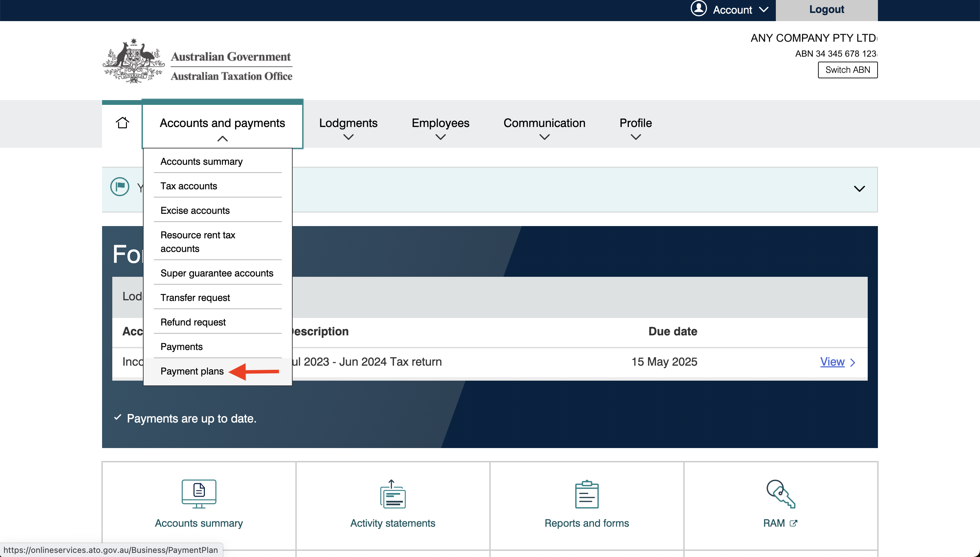Open Accounts summary via monitor icon

(198, 493)
